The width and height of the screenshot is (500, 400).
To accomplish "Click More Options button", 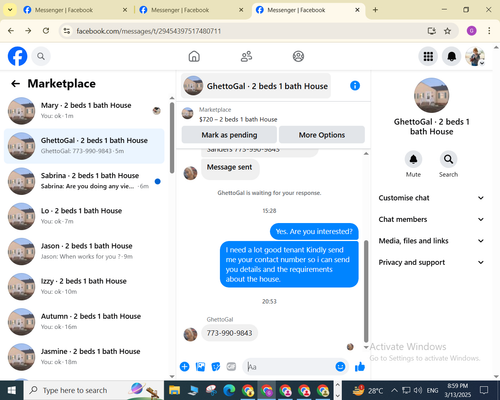I will click(x=322, y=135).
